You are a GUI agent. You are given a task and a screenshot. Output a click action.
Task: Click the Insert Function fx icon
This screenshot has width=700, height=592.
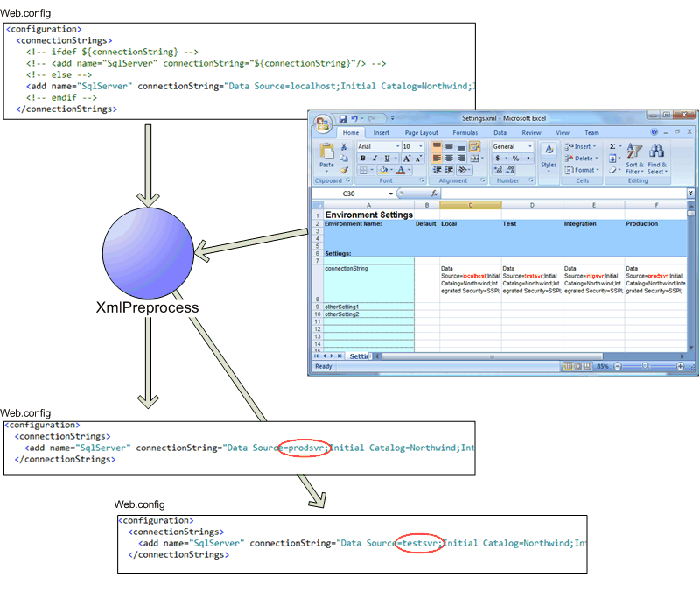click(434, 194)
